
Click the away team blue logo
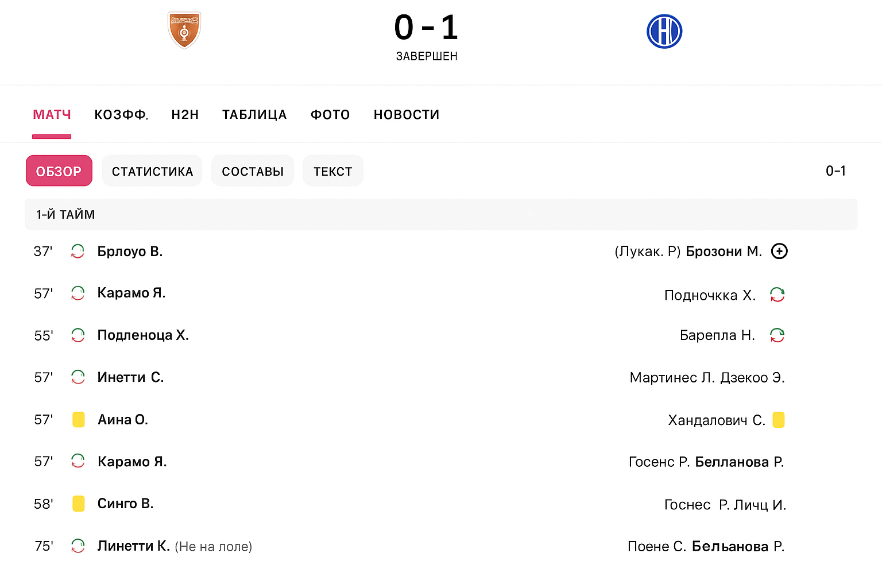coord(664,31)
